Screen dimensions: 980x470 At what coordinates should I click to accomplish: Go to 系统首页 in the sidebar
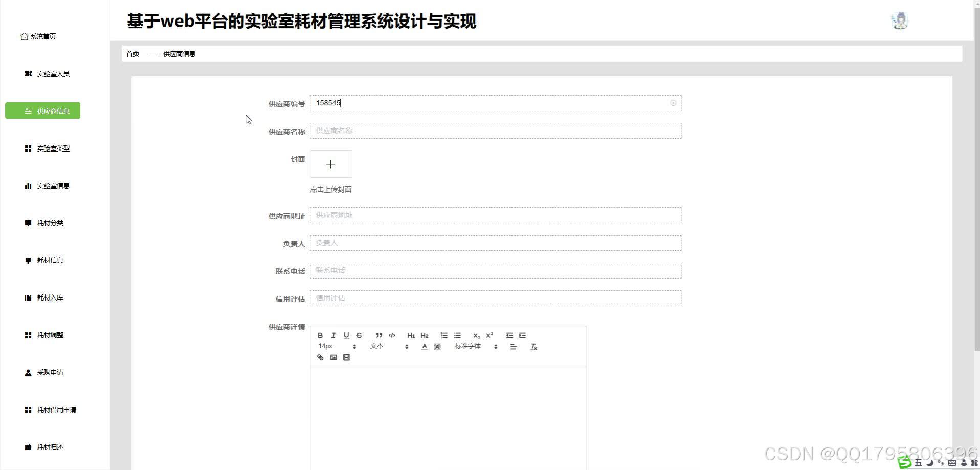[39, 36]
